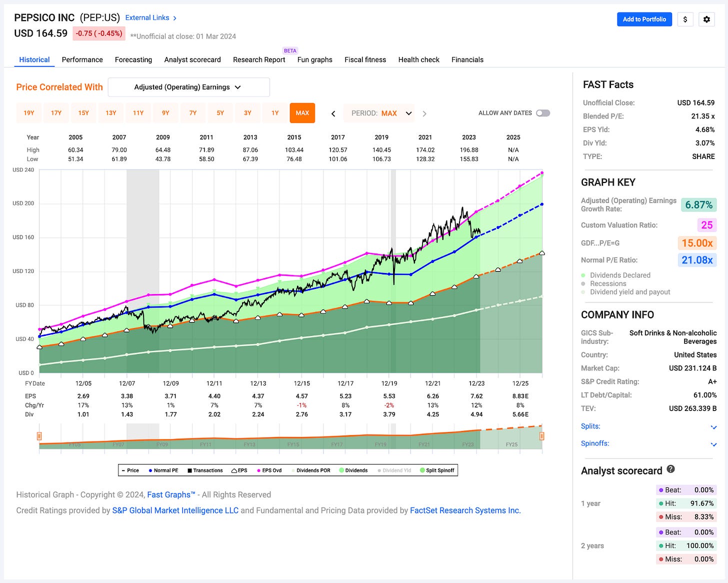The height and width of the screenshot is (583, 728).
Task: Select the MAX time range
Action: coord(302,113)
